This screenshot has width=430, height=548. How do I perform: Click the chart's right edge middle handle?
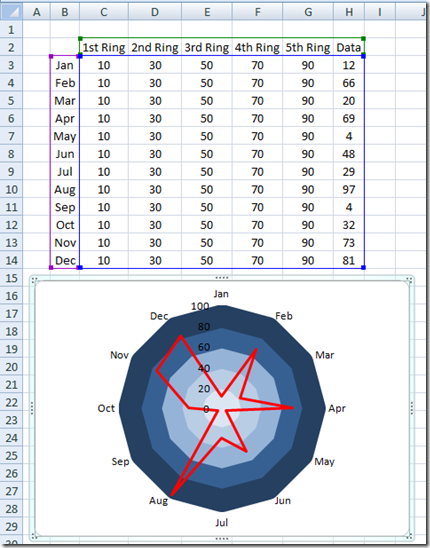[x=412, y=408]
